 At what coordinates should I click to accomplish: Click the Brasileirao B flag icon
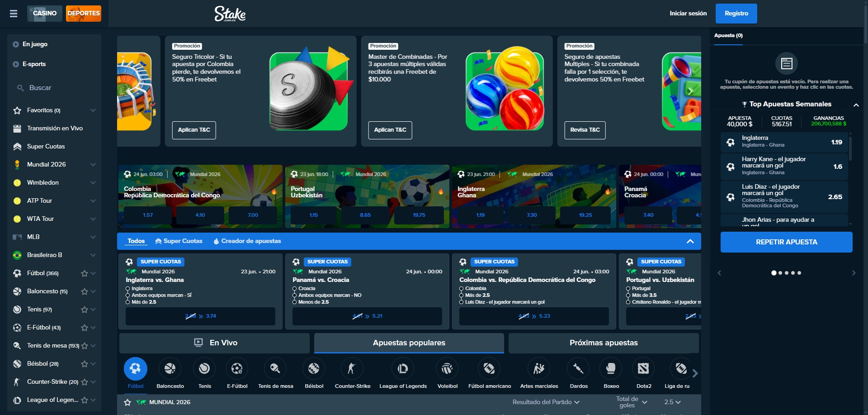[x=17, y=255]
